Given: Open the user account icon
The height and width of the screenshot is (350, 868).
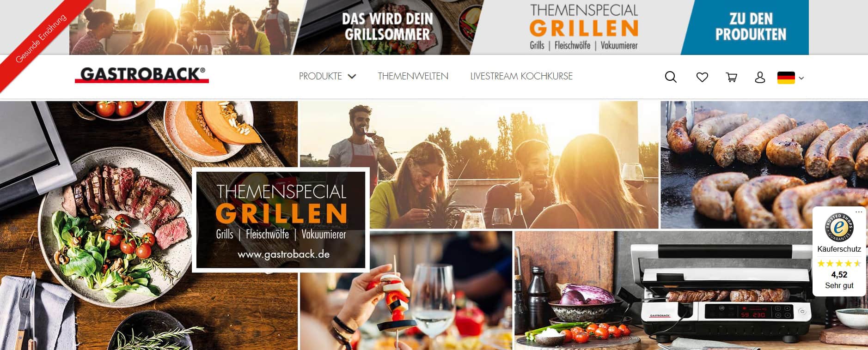Looking at the screenshot, I should (x=760, y=77).
